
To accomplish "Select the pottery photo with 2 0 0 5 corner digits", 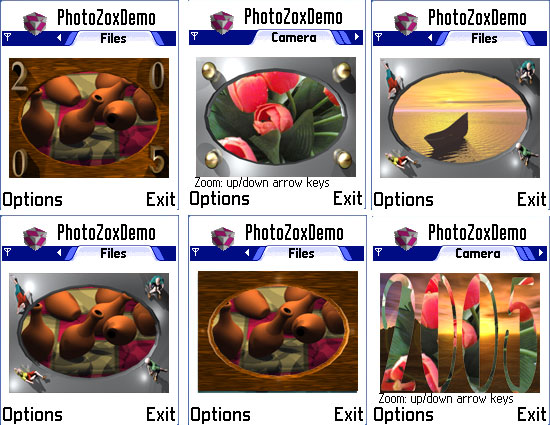I will tap(89, 118).
